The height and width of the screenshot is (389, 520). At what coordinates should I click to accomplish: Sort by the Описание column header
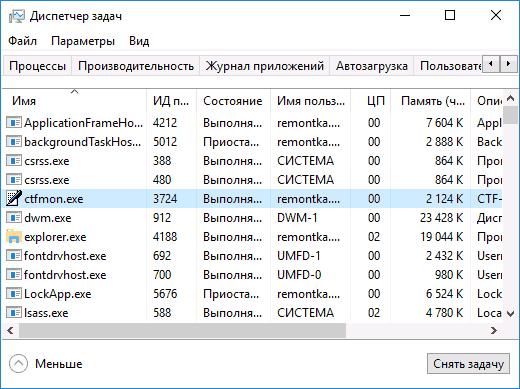pos(487,101)
